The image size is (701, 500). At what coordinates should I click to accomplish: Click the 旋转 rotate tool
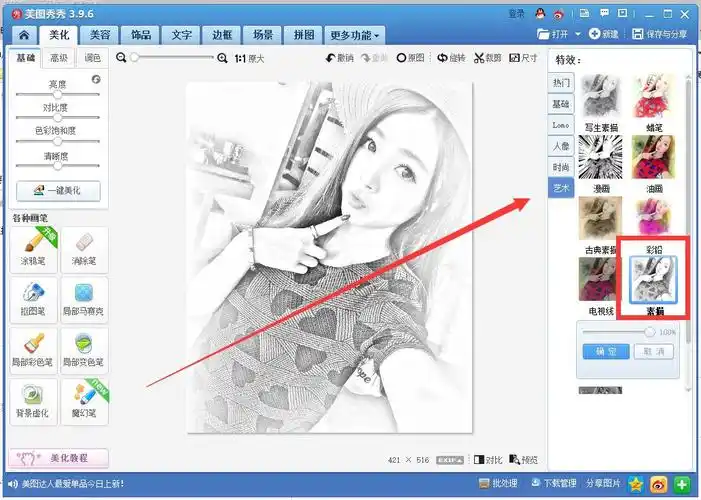451,58
